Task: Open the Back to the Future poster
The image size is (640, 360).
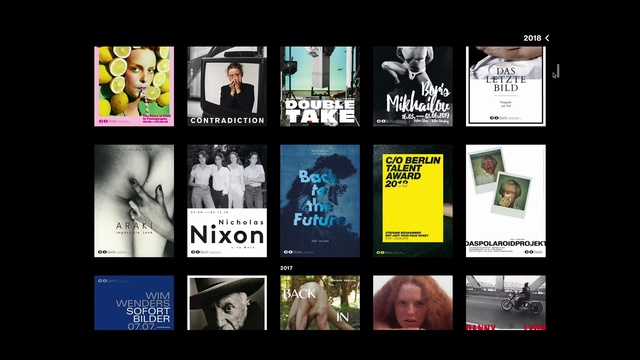Action: coord(320,201)
